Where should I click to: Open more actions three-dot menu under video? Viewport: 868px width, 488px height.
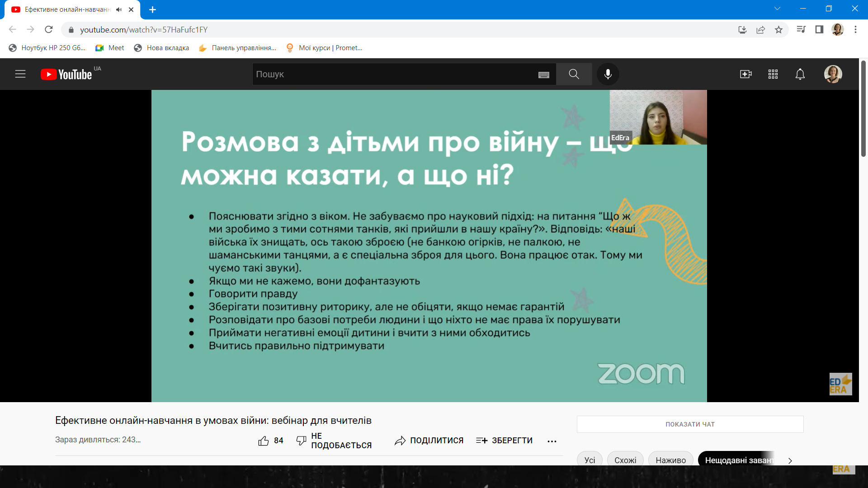pyautogui.click(x=552, y=441)
